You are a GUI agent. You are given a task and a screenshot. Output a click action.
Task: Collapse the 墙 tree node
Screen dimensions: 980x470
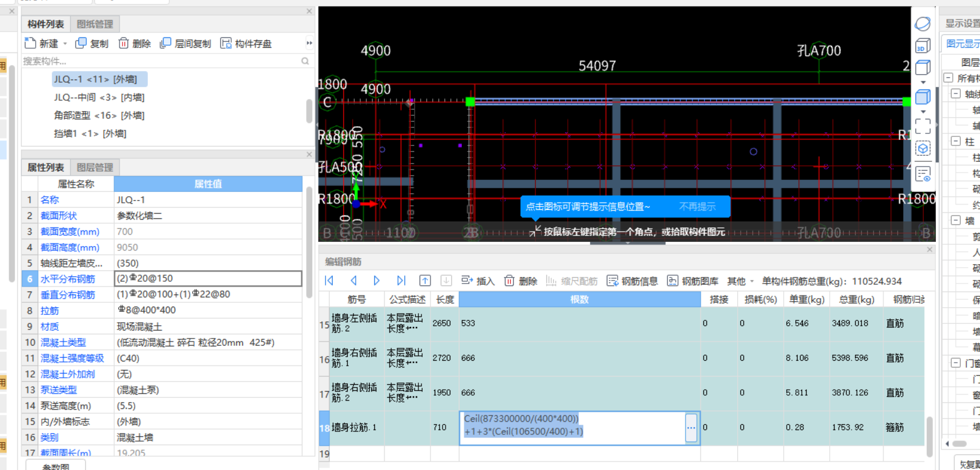click(x=956, y=220)
